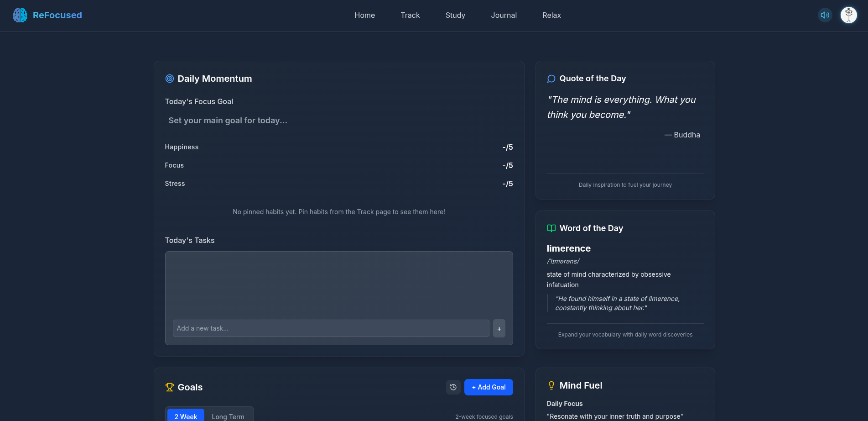This screenshot has width=868, height=421.
Task: Select the Daily Momentum target icon
Action: (x=170, y=78)
